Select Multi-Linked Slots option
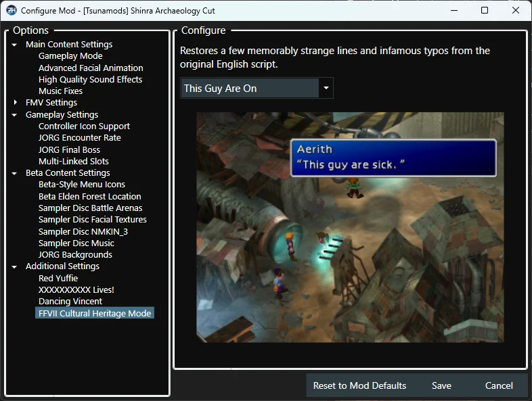Image resolution: width=532 pixels, height=401 pixels. point(73,161)
